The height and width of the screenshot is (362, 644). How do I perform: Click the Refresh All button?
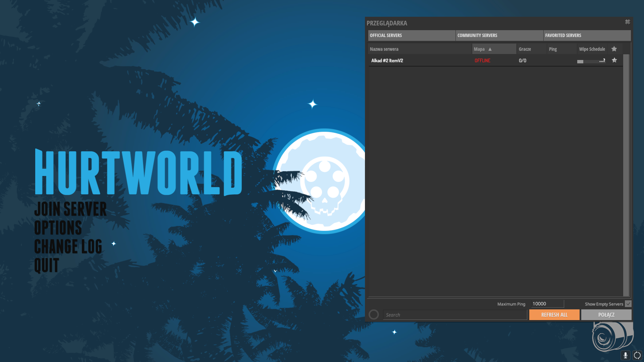pyautogui.click(x=554, y=315)
